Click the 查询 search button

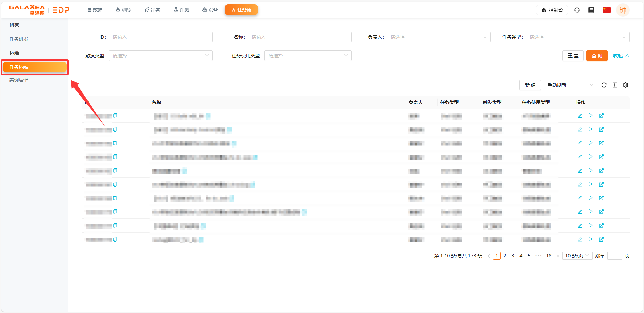597,56
